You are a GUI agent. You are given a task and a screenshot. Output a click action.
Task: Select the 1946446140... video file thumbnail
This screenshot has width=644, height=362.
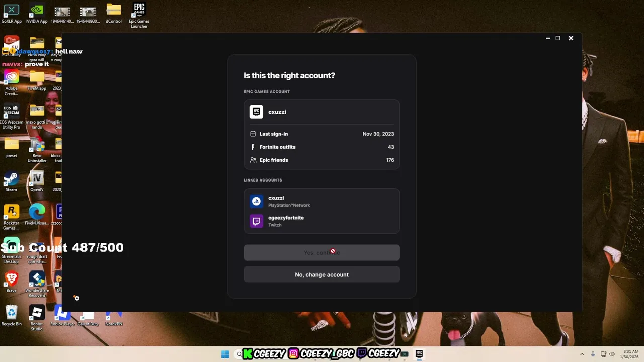tap(62, 14)
